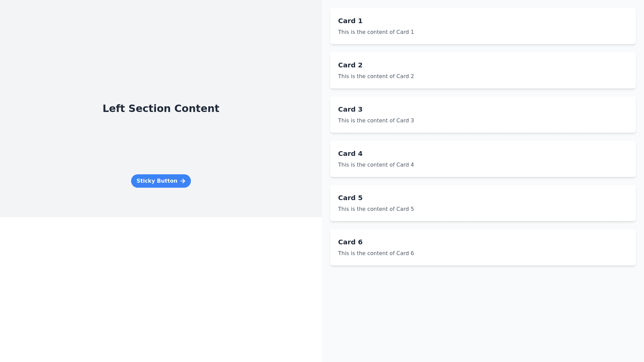Click blank space inside the Card 3 panel
Screen dimensions: 644x362
pyautogui.click(x=537, y=115)
